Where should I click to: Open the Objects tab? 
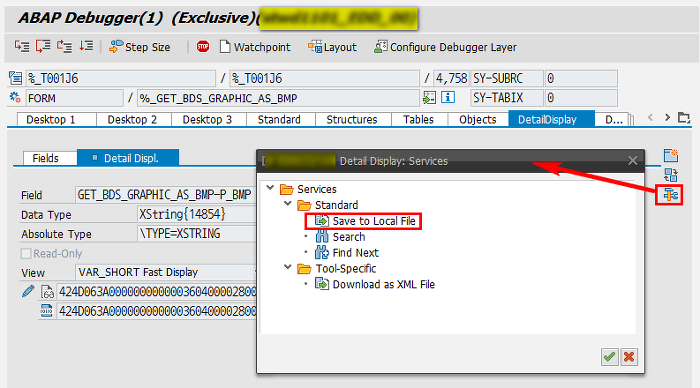pos(478,120)
